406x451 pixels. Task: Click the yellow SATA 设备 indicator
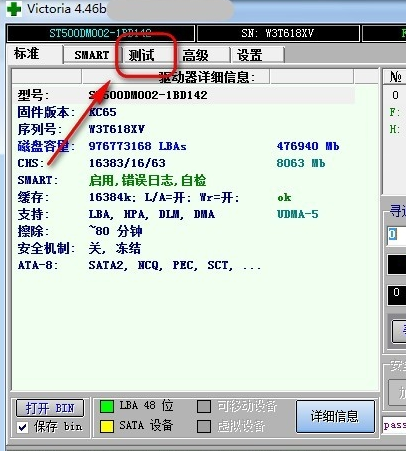pyautogui.click(x=107, y=426)
